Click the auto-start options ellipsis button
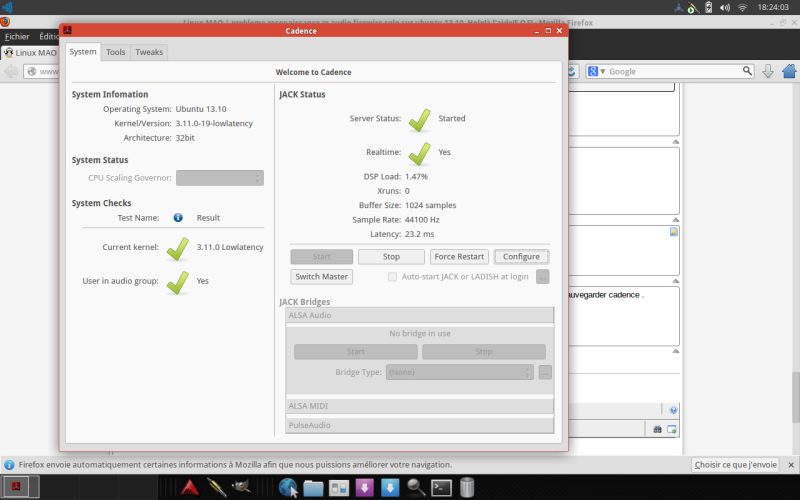 pos(542,277)
